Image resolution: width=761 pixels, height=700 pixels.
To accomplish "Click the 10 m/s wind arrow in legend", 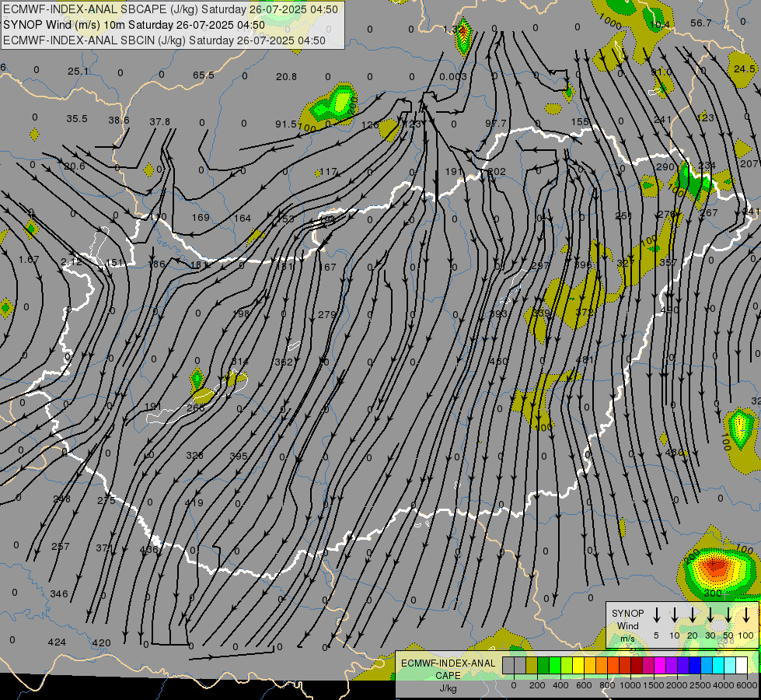I will [674, 614].
